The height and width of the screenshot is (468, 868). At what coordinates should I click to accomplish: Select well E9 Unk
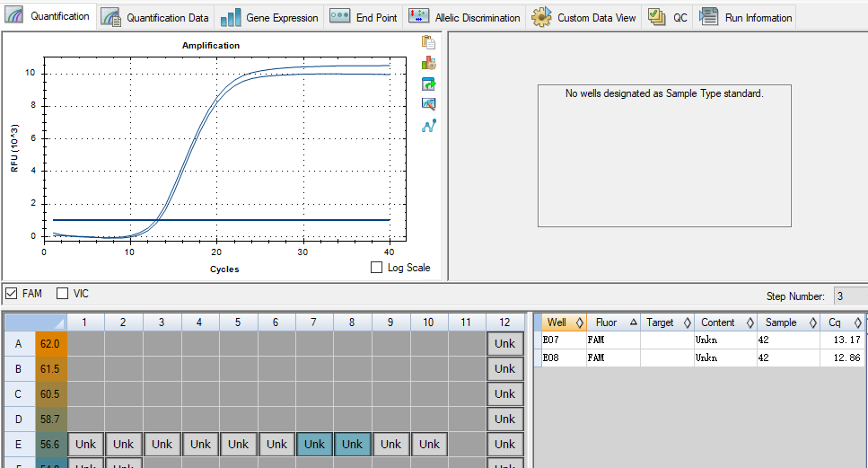pyautogui.click(x=390, y=444)
